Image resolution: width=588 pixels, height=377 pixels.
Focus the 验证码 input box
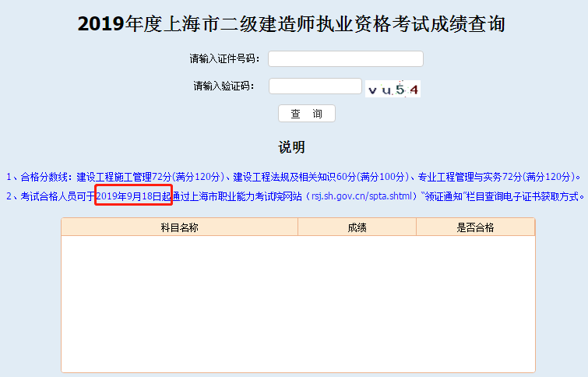click(315, 86)
